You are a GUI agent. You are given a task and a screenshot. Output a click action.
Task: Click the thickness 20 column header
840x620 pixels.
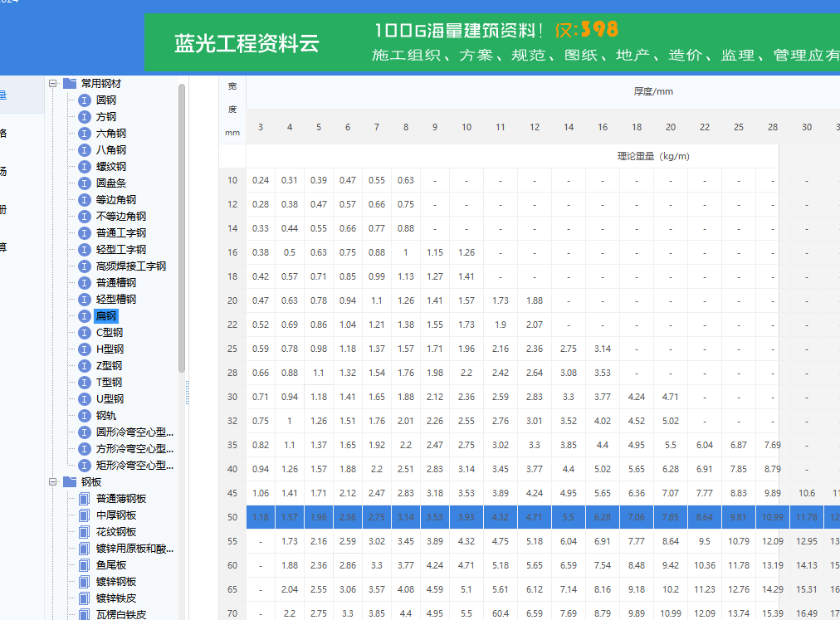(x=671, y=127)
